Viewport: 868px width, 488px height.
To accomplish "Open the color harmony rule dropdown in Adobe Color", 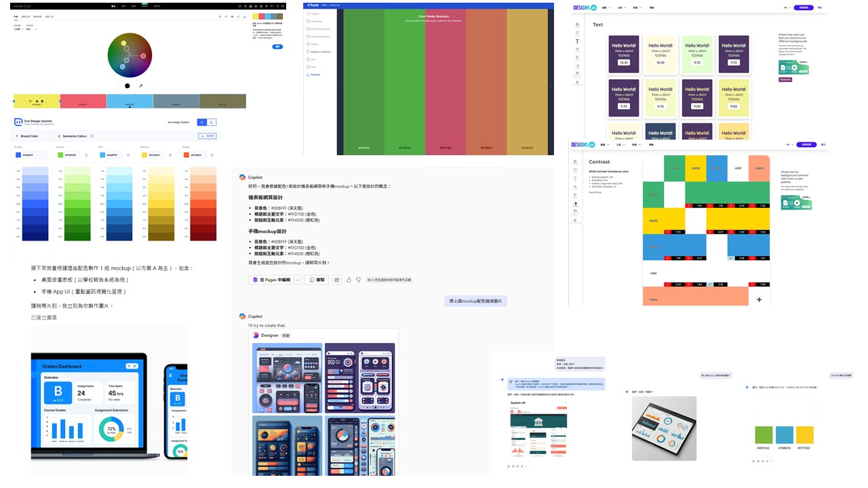I will (18, 29).
